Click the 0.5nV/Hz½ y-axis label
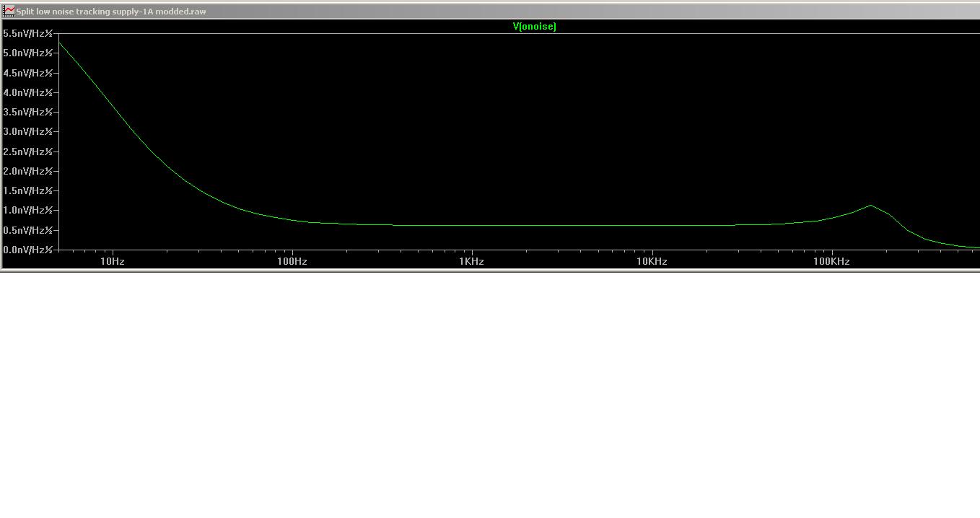This screenshot has width=980, height=518. [x=28, y=230]
